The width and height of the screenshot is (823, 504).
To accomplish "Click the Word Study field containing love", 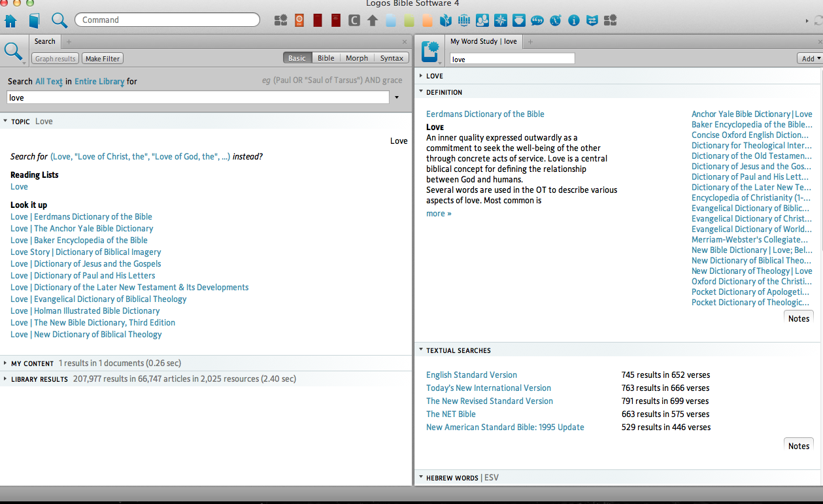I will point(512,59).
